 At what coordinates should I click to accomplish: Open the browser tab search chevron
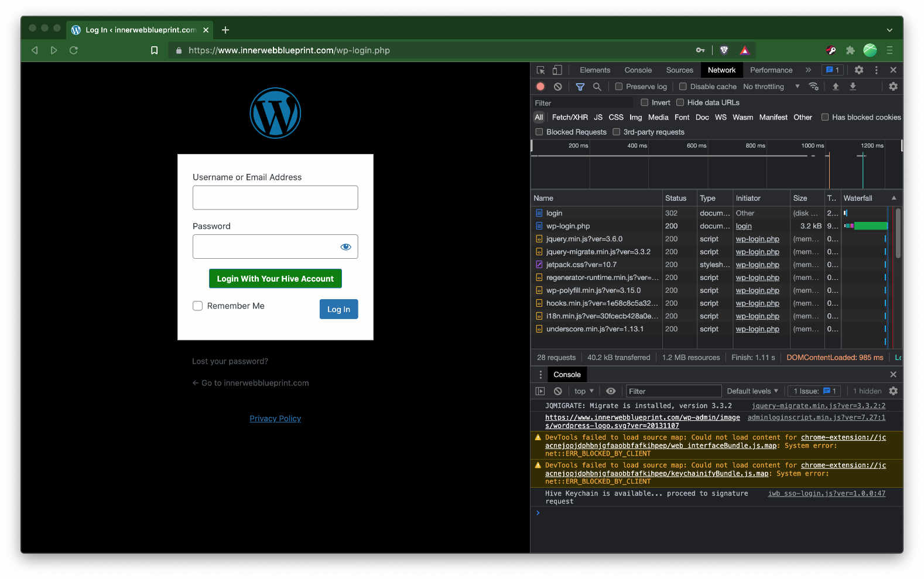pyautogui.click(x=889, y=30)
